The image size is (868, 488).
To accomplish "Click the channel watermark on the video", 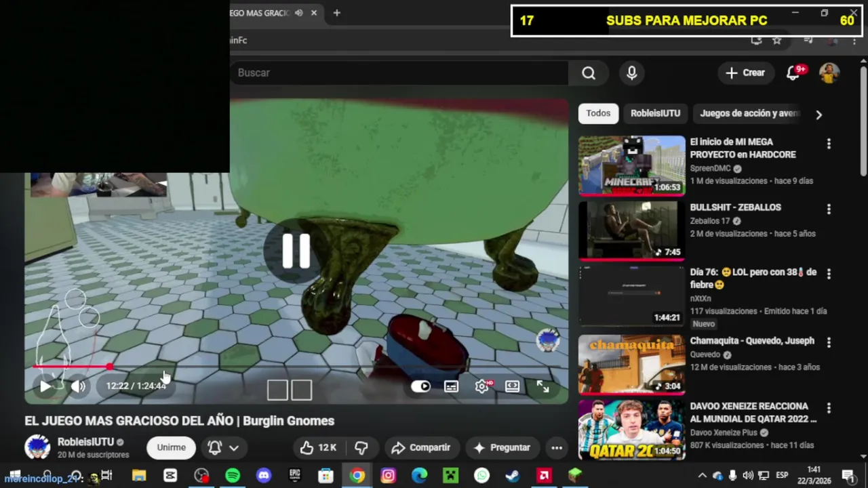I will pos(548,340).
